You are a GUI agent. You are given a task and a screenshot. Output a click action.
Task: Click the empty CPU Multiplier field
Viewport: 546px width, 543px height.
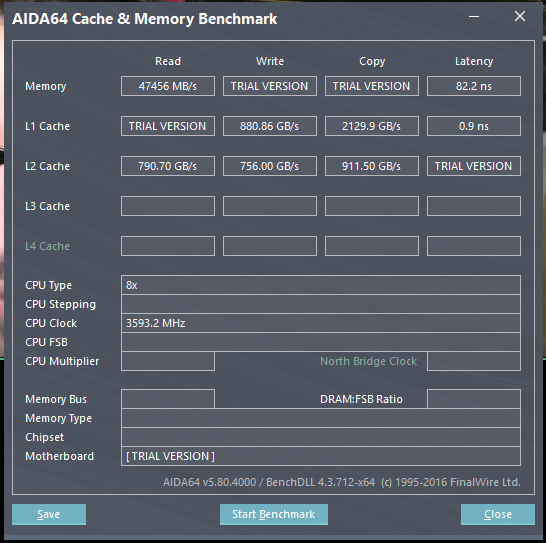tap(168, 361)
